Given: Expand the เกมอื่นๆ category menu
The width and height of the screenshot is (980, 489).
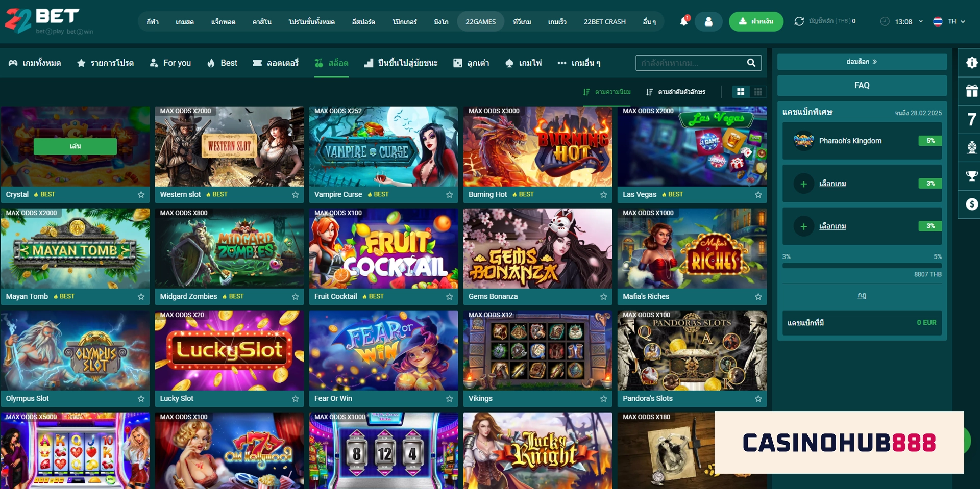Looking at the screenshot, I should tap(579, 63).
